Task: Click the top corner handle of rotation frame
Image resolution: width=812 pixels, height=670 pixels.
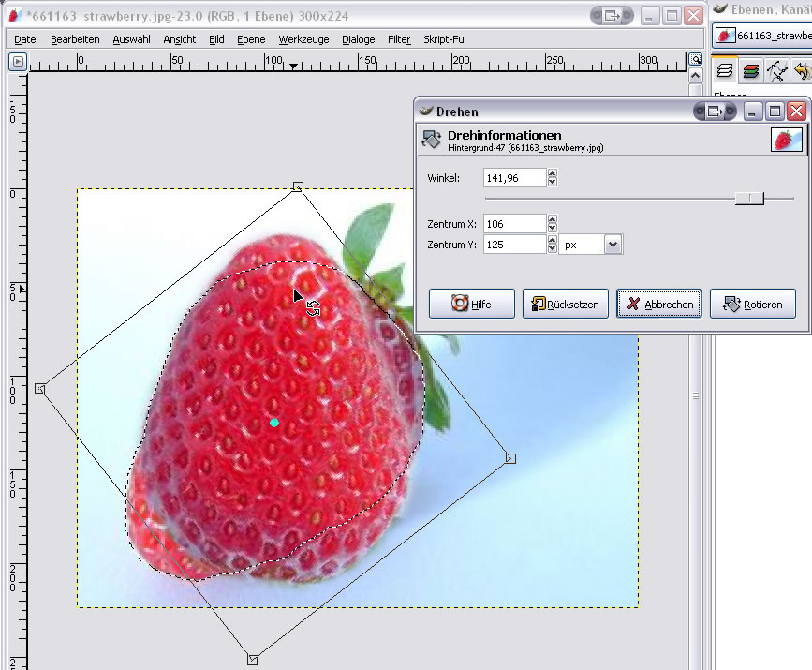Action: click(298, 187)
